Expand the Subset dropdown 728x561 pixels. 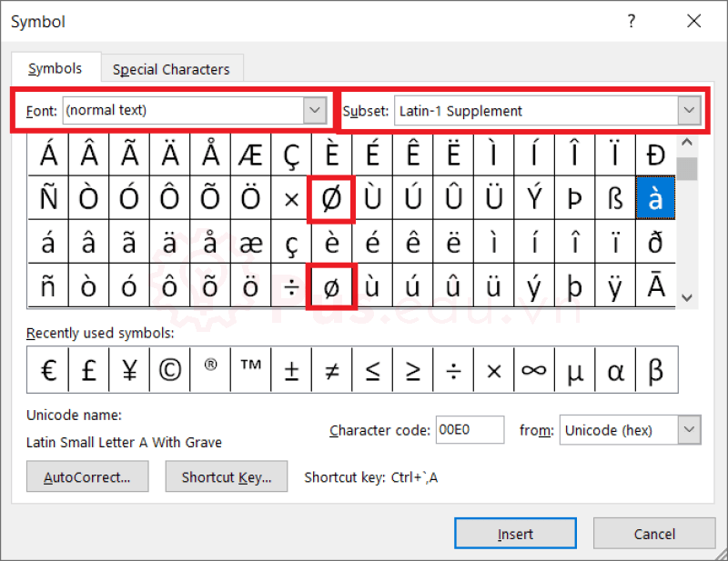pos(688,111)
